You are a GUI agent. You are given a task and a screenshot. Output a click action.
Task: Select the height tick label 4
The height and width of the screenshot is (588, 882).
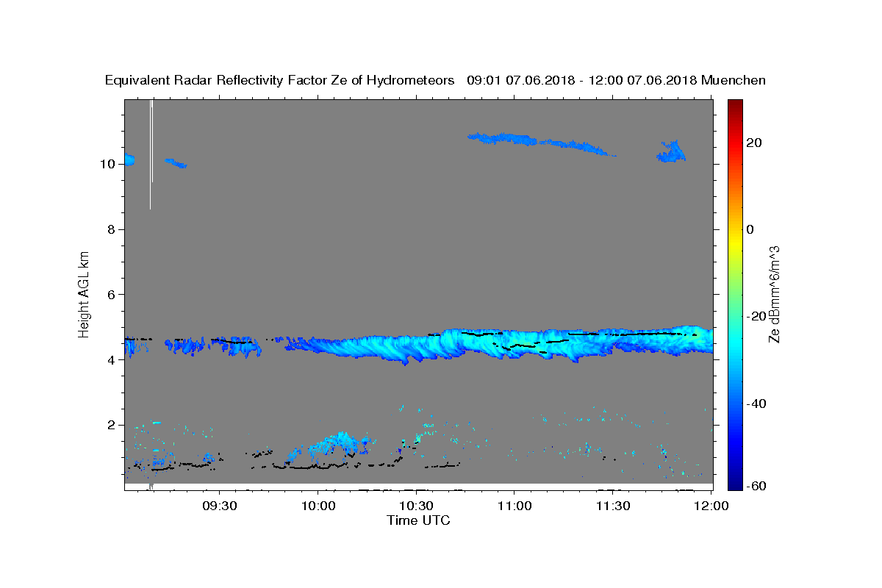coord(112,359)
